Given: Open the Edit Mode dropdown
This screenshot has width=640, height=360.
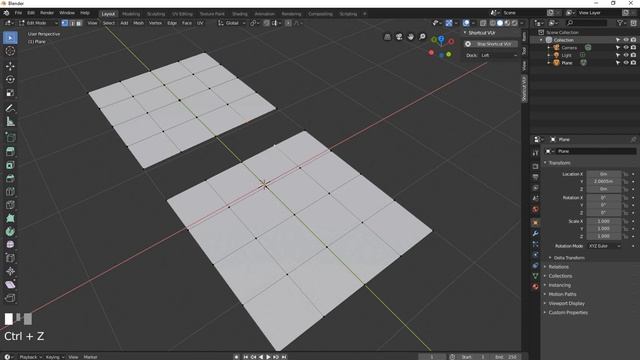Looking at the screenshot, I should (x=38, y=23).
